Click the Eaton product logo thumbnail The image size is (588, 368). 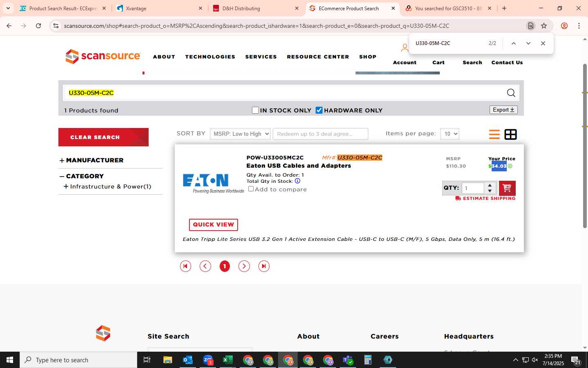(x=213, y=183)
